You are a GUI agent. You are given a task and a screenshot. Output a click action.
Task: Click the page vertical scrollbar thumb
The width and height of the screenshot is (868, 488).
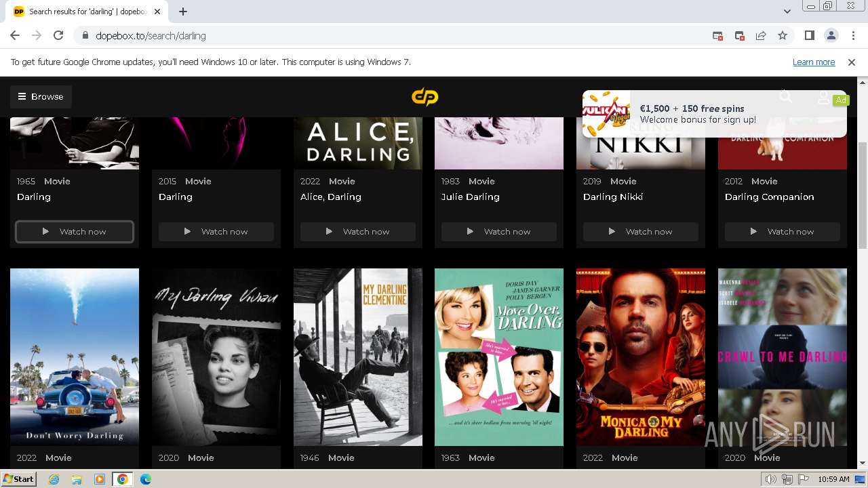tap(863, 195)
